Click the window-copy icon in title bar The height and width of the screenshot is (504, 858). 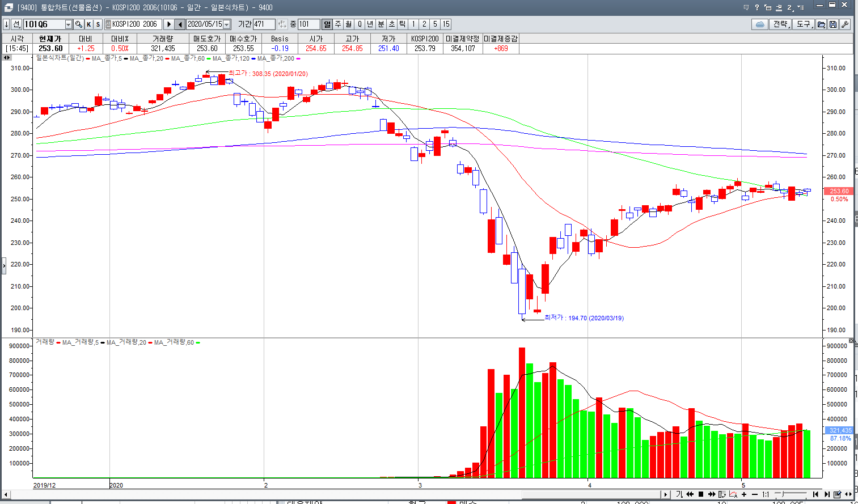coord(768,7)
